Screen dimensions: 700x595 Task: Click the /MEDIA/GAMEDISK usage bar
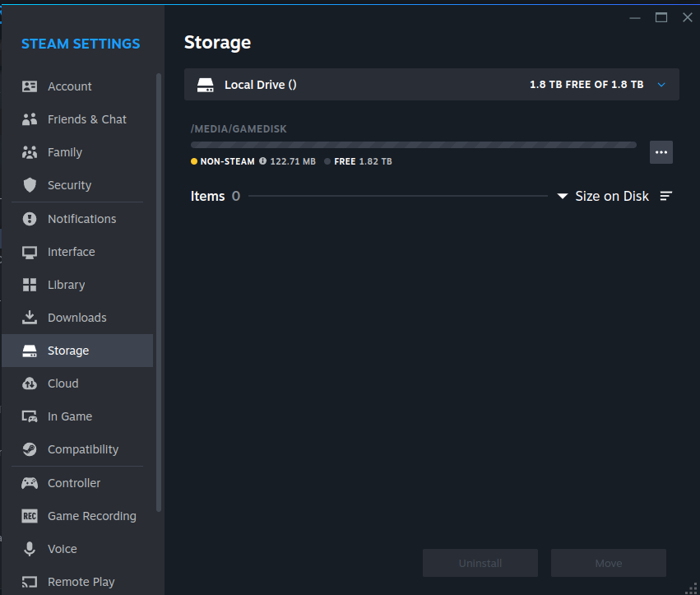pos(414,145)
